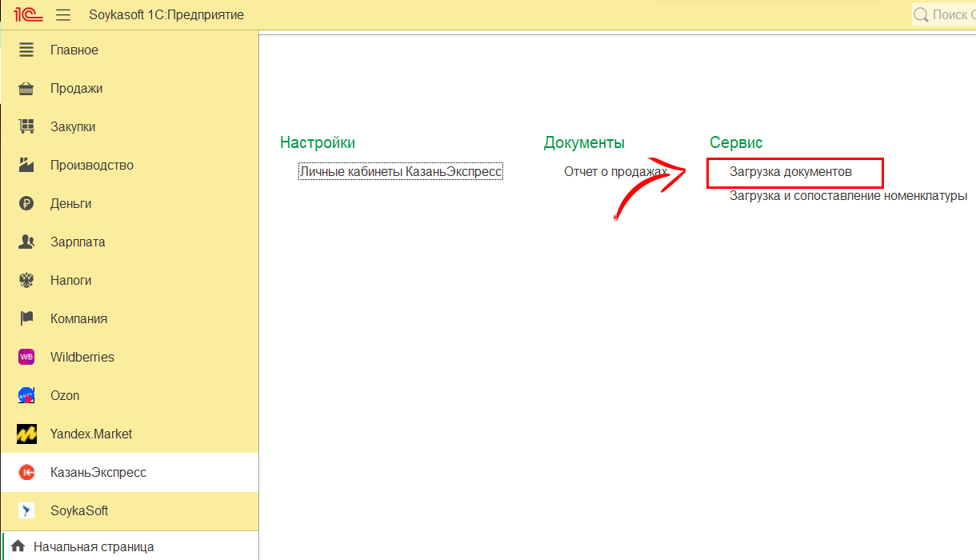976x560 pixels.
Task: Open the Загрузка документов link
Action: (x=791, y=172)
